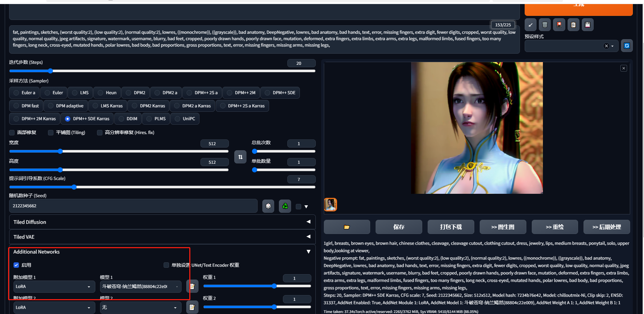The image size is (644, 314).
Task: Close the generated image preview
Action: tap(624, 68)
